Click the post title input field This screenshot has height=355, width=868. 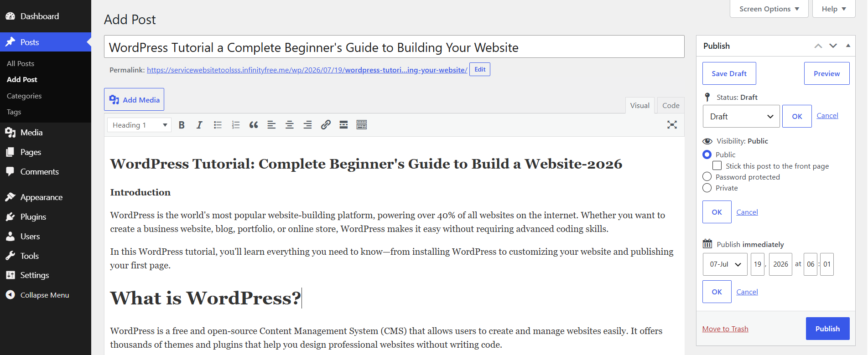pos(394,47)
